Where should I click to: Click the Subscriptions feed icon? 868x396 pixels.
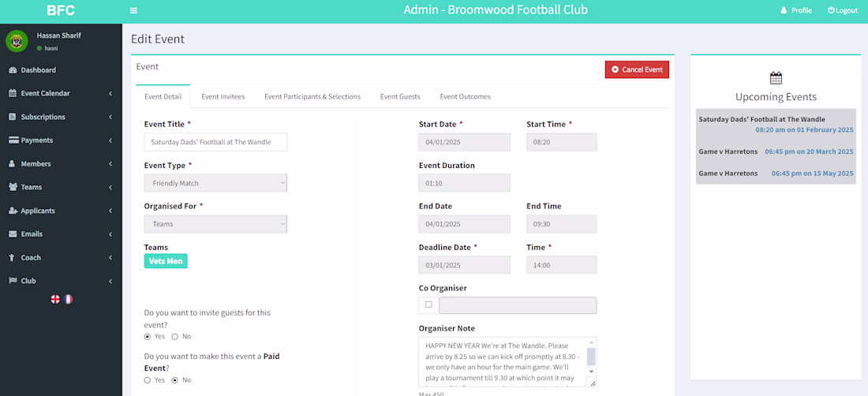(x=13, y=117)
